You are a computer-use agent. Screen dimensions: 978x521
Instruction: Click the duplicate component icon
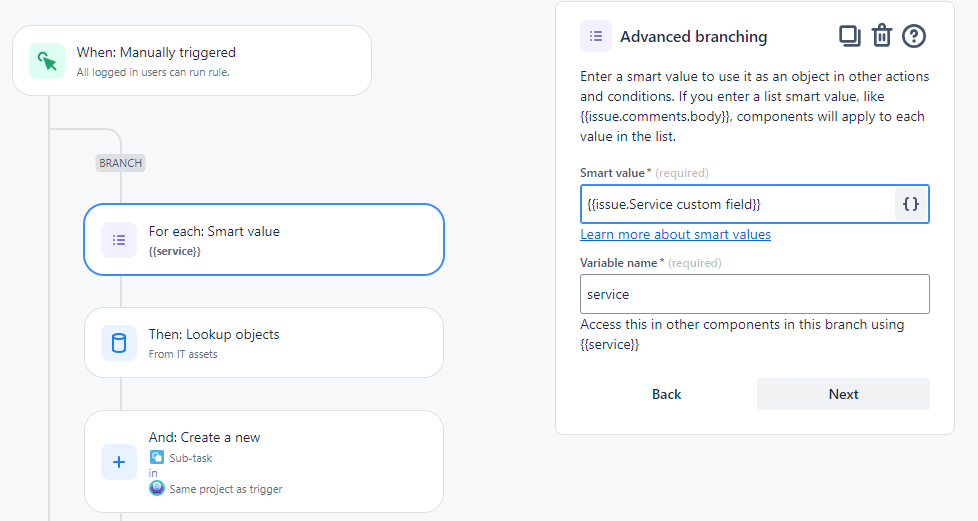[849, 36]
